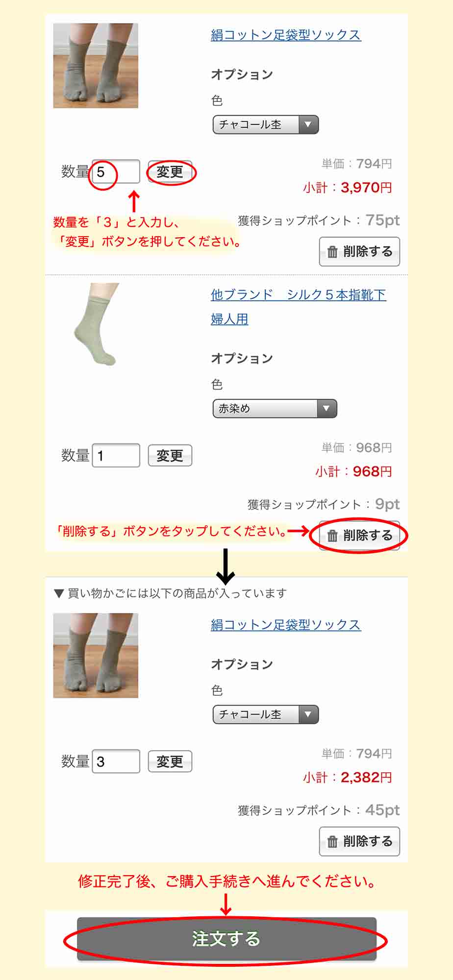Click the 注文する order button
The width and height of the screenshot is (453, 980).
tap(226, 939)
